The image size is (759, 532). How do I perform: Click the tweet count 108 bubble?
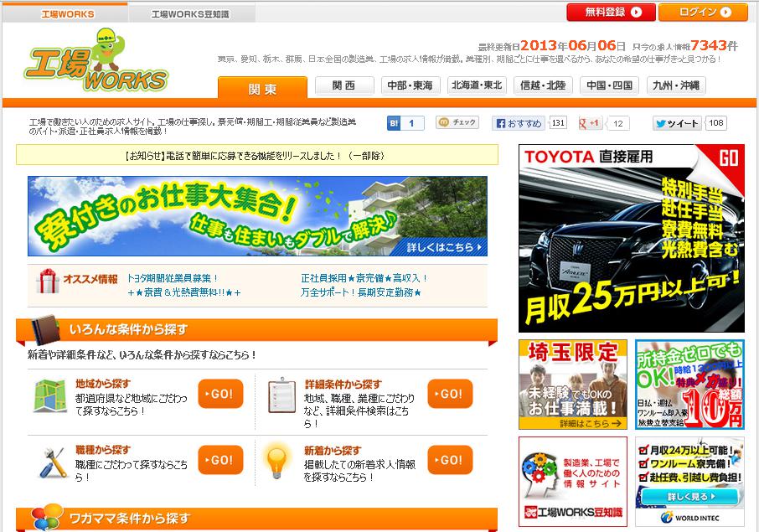(x=716, y=123)
